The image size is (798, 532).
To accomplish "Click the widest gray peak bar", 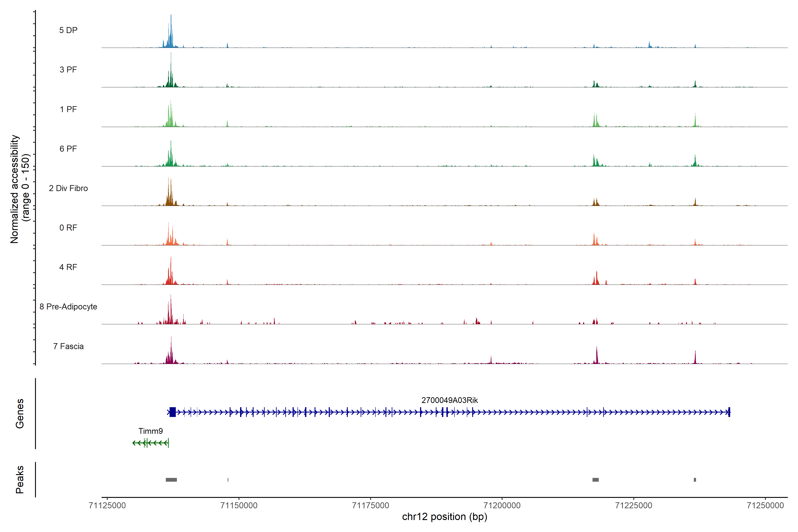I will point(171,480).
